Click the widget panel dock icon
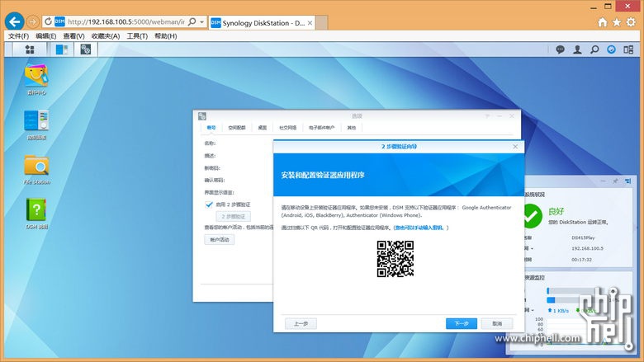644x362 pixels. coord(628,181)
